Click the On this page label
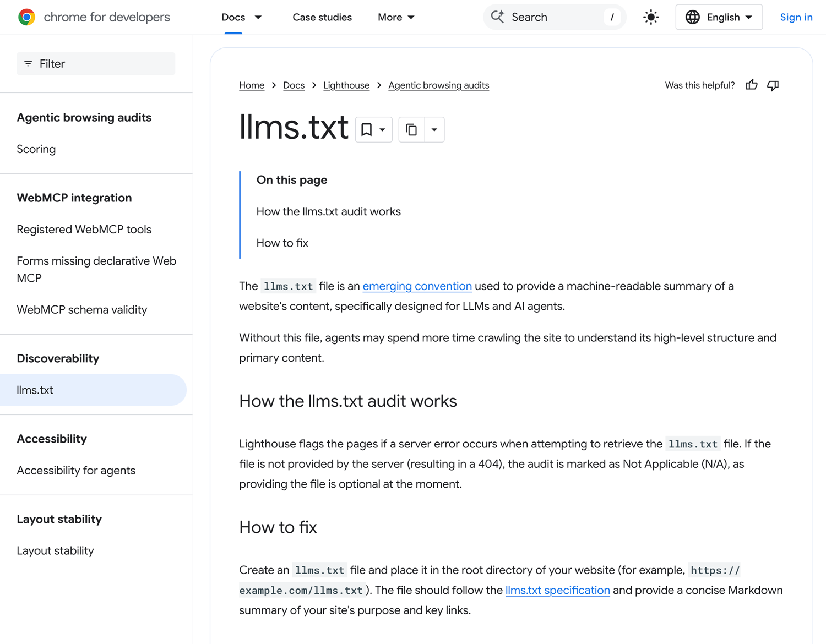826x644 pixels. (292, 180)
